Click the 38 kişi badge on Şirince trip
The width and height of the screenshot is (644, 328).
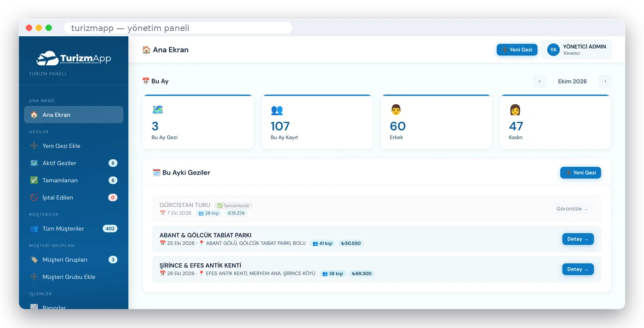[x=333, y=273]
